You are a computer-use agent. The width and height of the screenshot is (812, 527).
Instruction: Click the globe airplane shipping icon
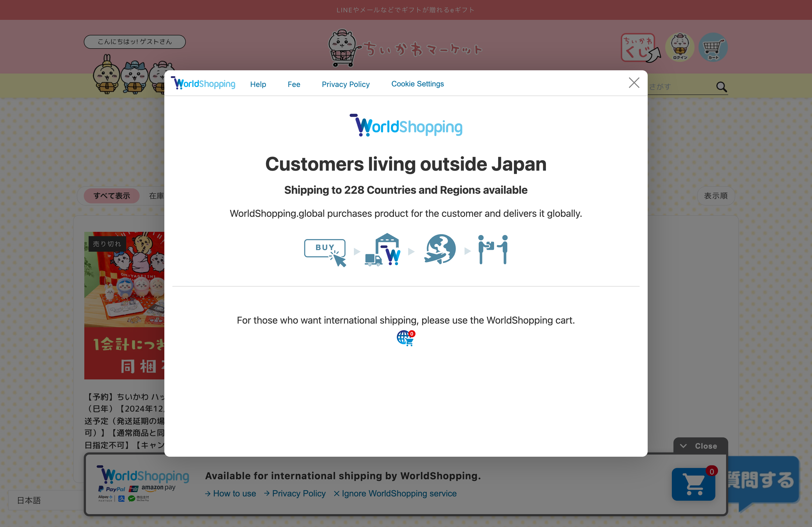click(x=440, y=249)
